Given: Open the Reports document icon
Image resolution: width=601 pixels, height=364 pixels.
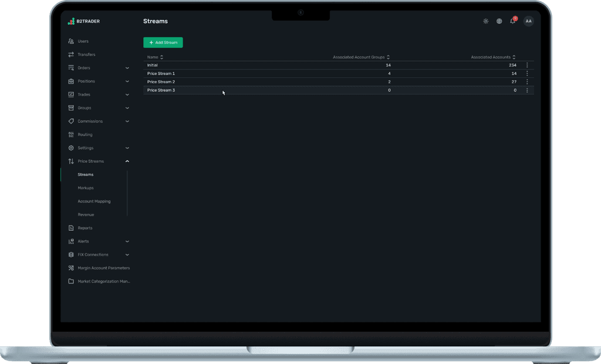Looking at the screenshot, I should 71,228.
